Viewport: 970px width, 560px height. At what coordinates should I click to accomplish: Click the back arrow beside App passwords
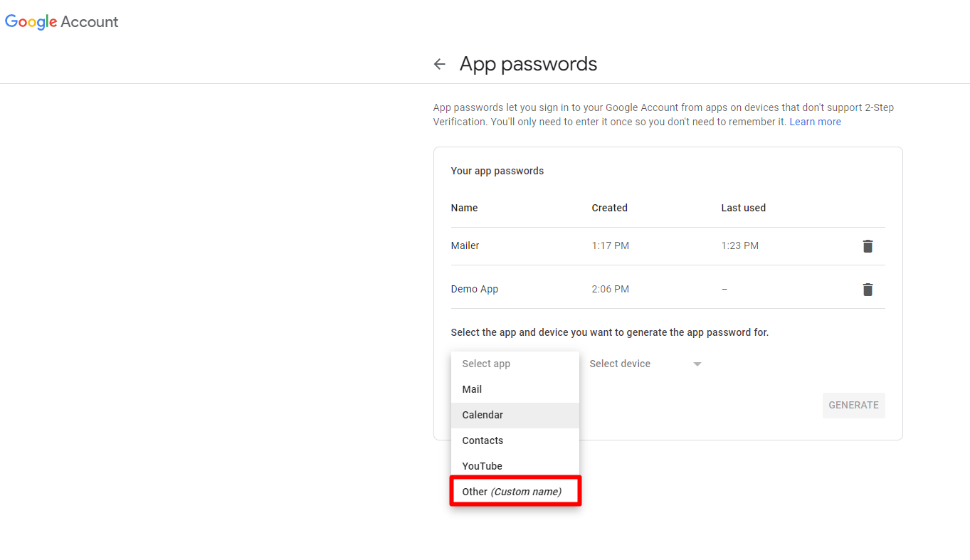(440, 64)
